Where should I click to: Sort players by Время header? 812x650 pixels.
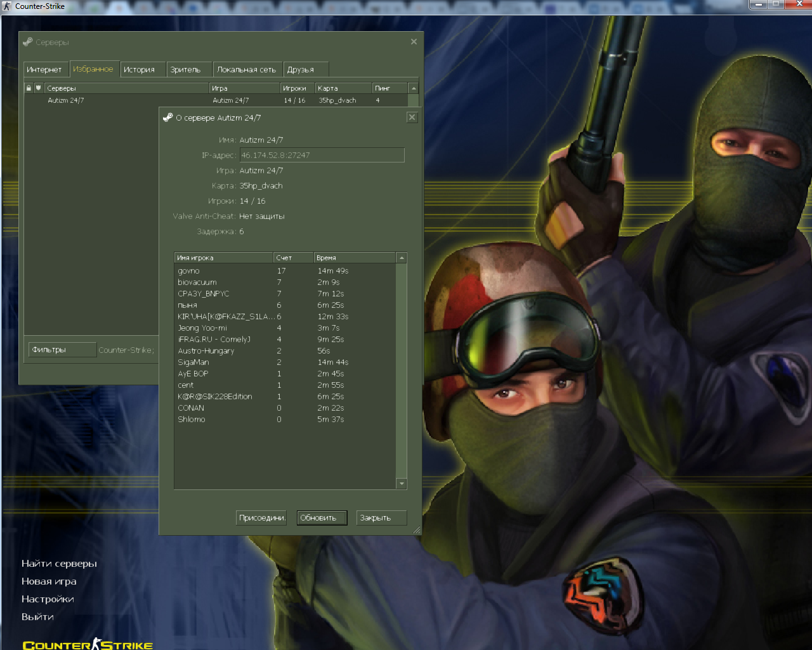pyautogui.click(x=355, y=258)
